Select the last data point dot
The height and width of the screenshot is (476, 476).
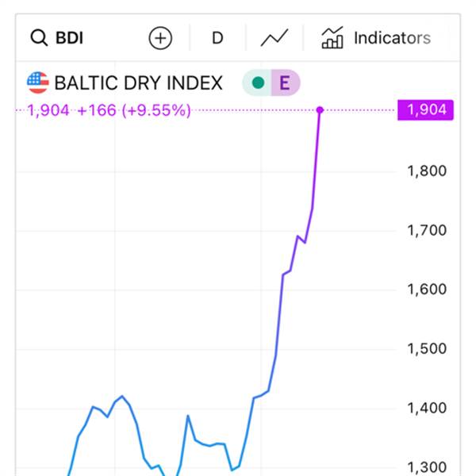click(x=320, y=110)
